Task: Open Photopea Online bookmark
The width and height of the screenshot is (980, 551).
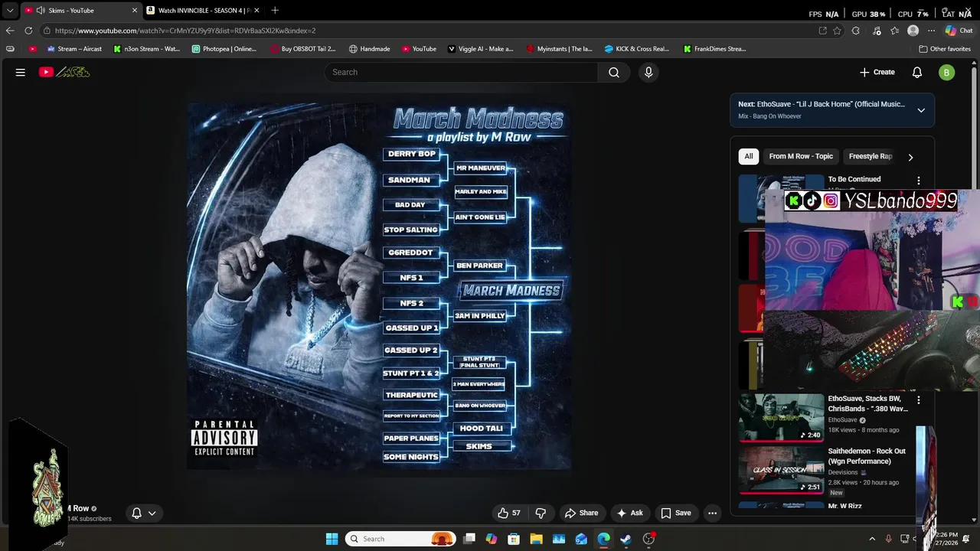Action: (224, 49)
